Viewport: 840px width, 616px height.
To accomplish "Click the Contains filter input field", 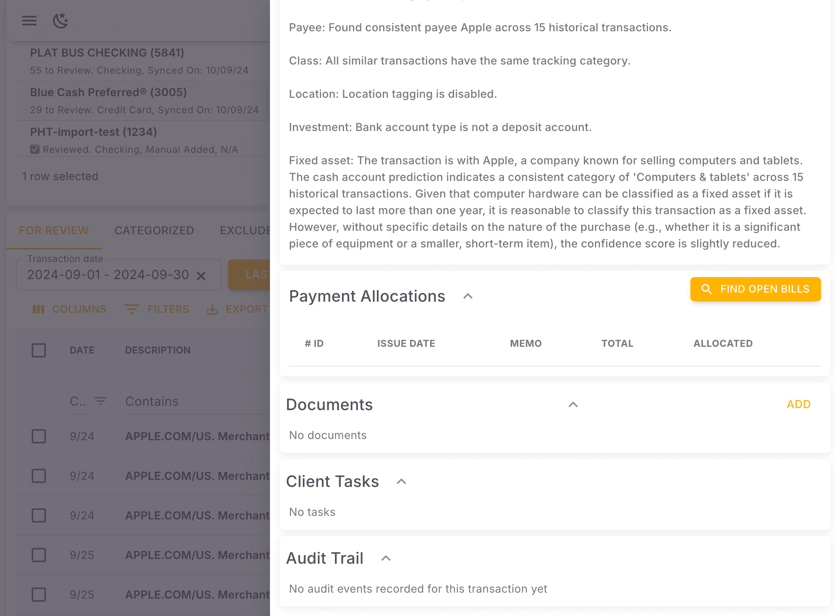I will tap(178, 401).
